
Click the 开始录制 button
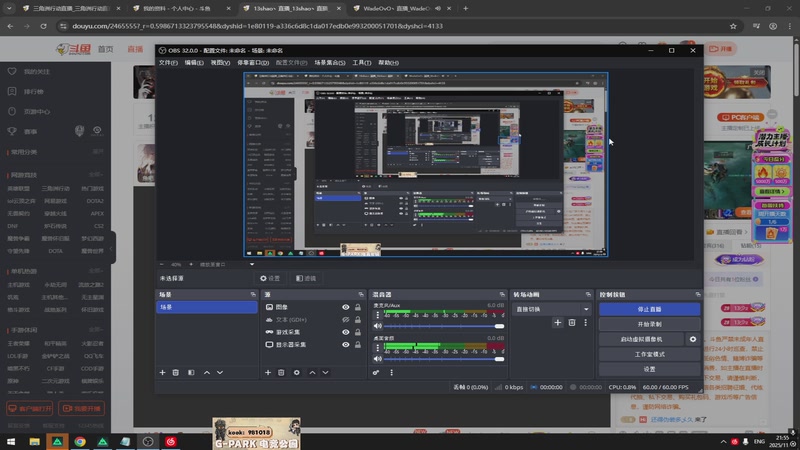pos(649,324)
